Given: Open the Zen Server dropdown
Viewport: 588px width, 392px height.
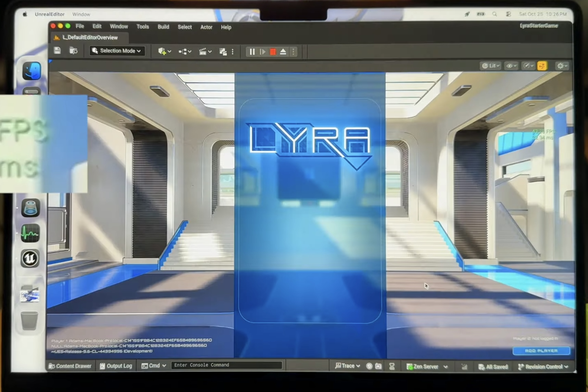Looking at the screenshot, I should tap(427, 367).
